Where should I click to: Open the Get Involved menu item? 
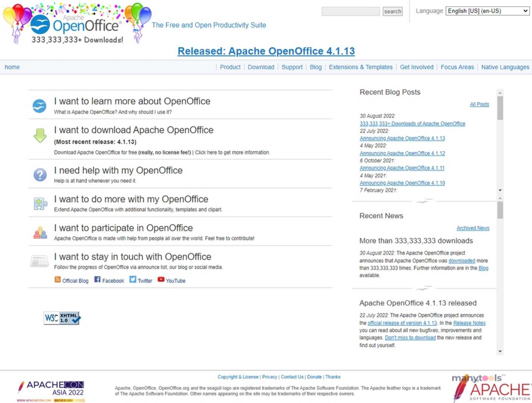point(417,67)
